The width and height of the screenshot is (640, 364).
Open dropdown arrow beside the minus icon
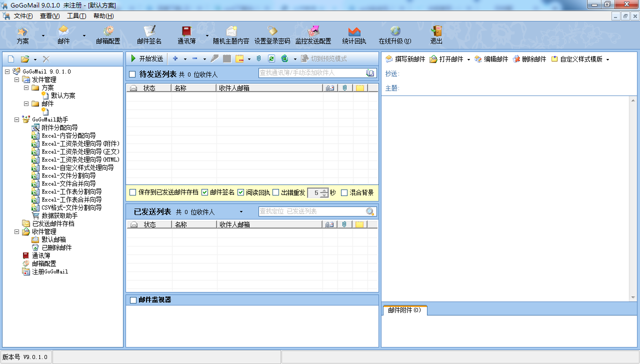(x=204, y=58)
